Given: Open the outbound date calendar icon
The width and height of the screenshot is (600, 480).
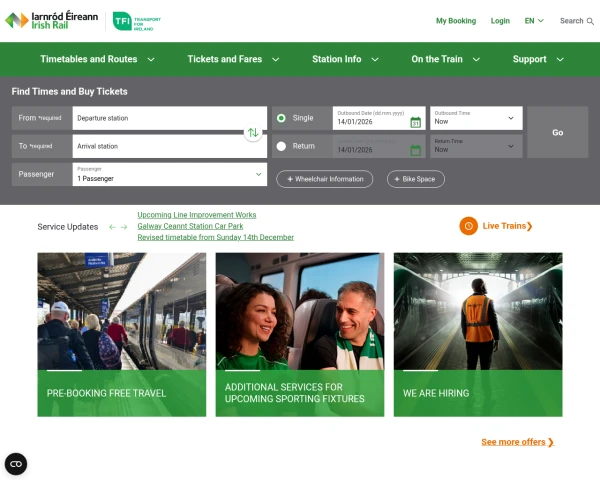Looking at the screenshot, I should pyautogui.click(x=416, y=122).
